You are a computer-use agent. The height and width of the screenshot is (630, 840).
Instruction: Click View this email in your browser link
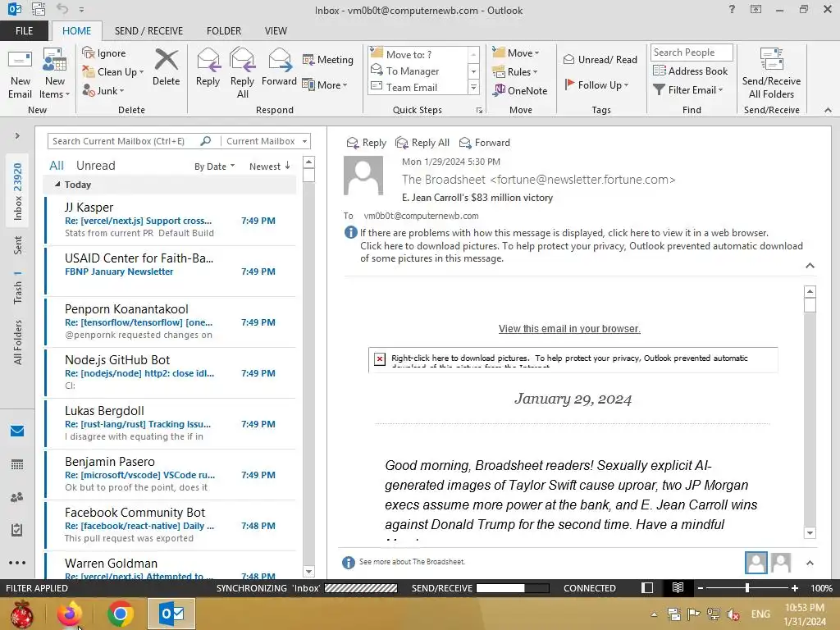(569, 328)
